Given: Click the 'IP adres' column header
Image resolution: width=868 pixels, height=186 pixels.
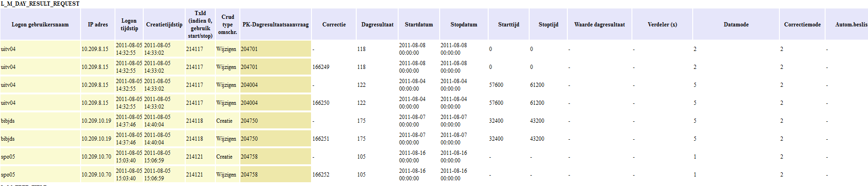Looking at the screenshot, I should 98,25.
